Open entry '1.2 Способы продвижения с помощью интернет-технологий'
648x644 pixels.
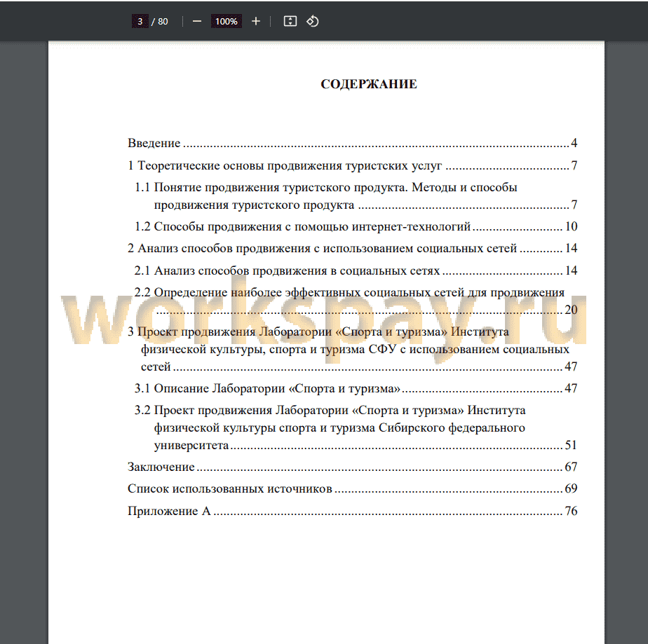(356, 226)
